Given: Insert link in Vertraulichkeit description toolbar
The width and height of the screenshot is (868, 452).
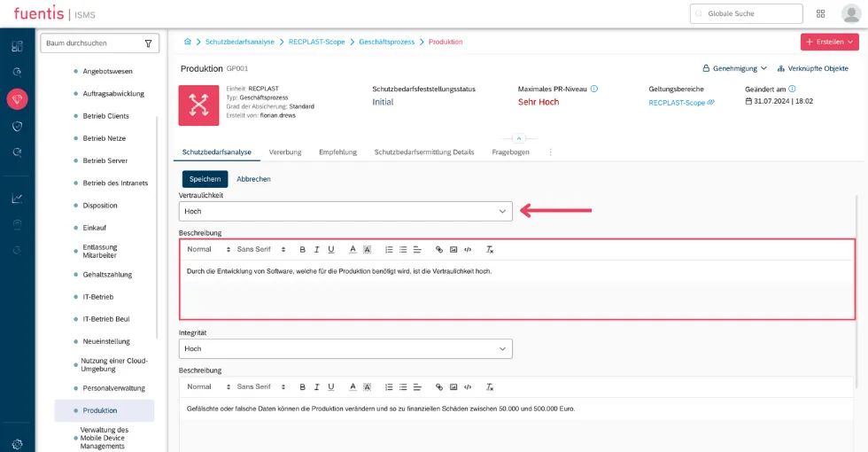Looking at the screenshot, I should click(x=439, y=250).
